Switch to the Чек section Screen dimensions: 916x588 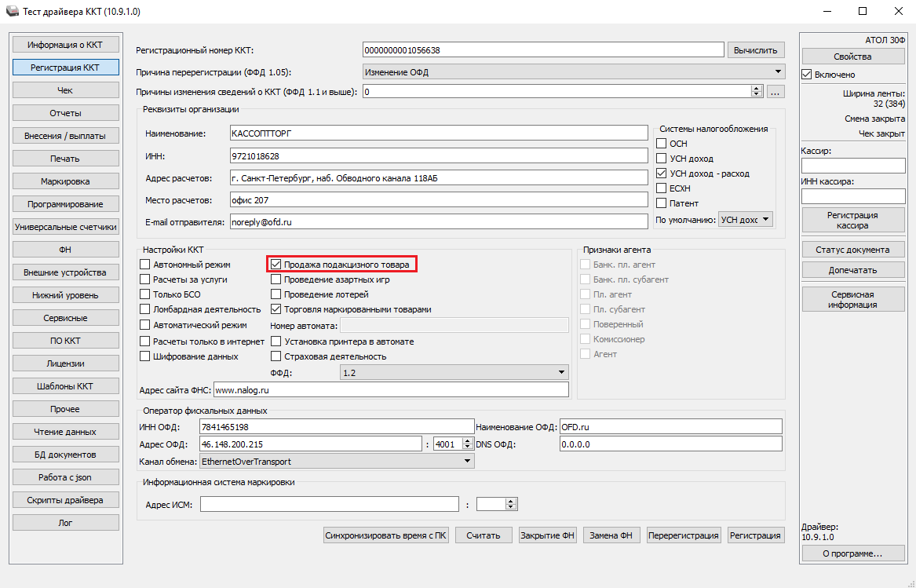(x=65, y=90)
